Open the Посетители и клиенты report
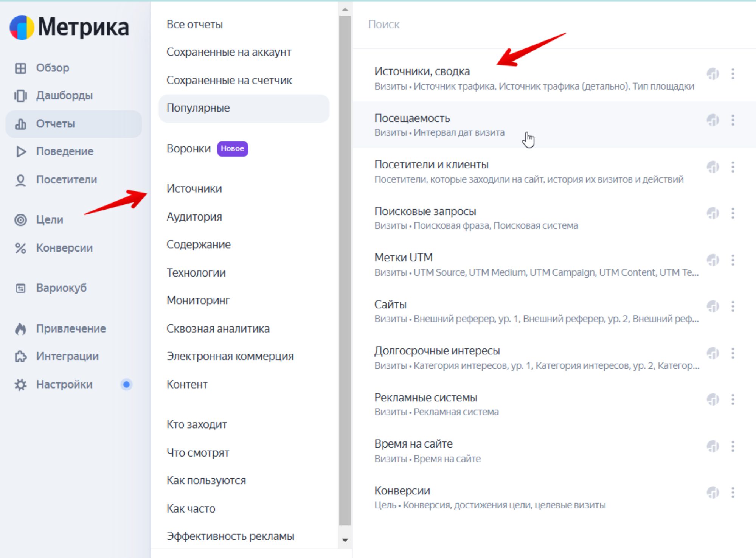This screenshot has height=558, width=756. coord(554,171)
